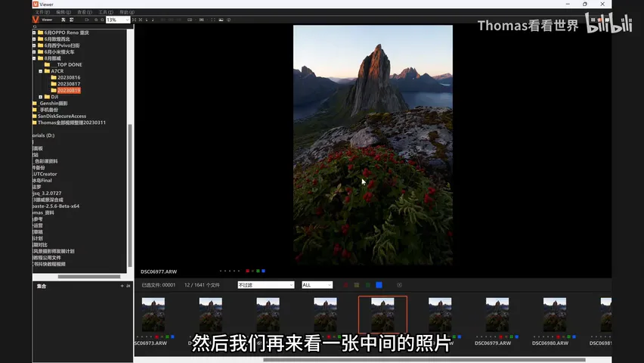The image size is (644, 363).
Task: Click the yellow color label filter swatch
Action: pos(357,285)
